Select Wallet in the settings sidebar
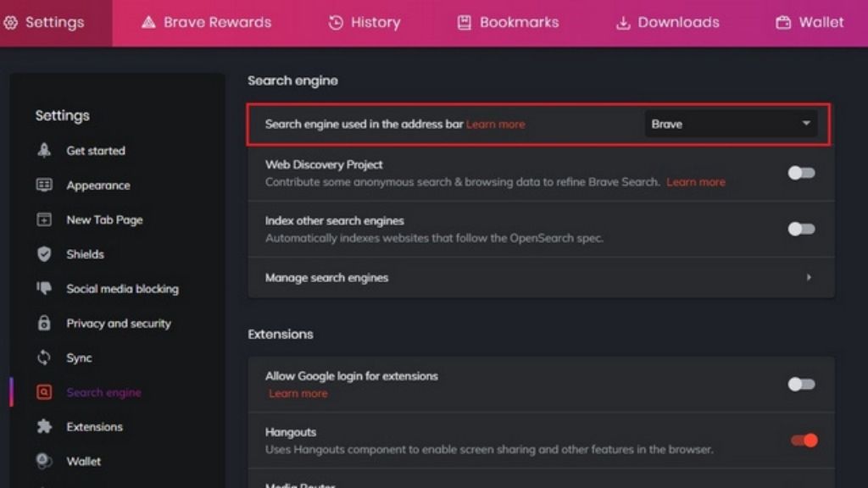868x488 pixels. [83, 462]
